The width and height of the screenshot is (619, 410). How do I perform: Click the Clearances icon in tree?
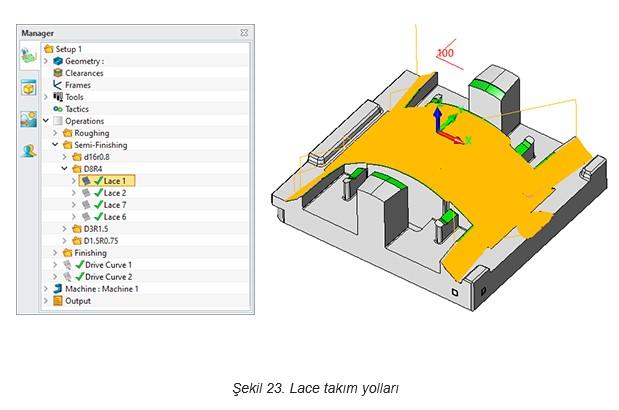[58, 73]
